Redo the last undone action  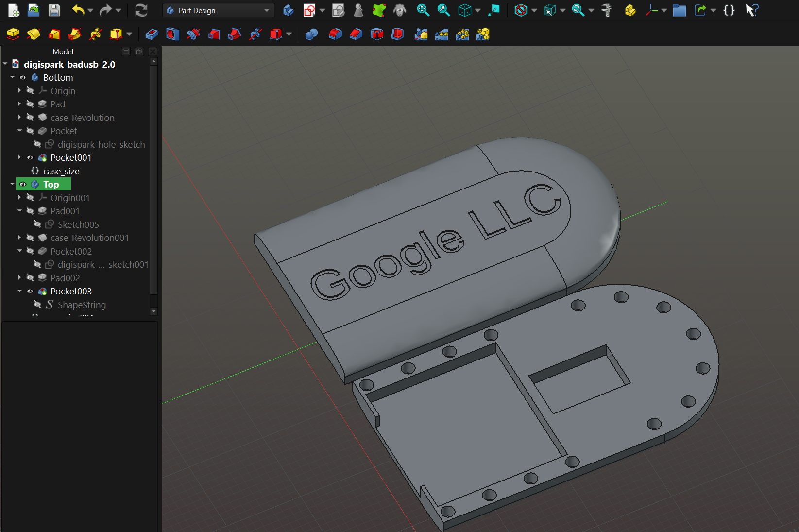click(x=105, y=10)
